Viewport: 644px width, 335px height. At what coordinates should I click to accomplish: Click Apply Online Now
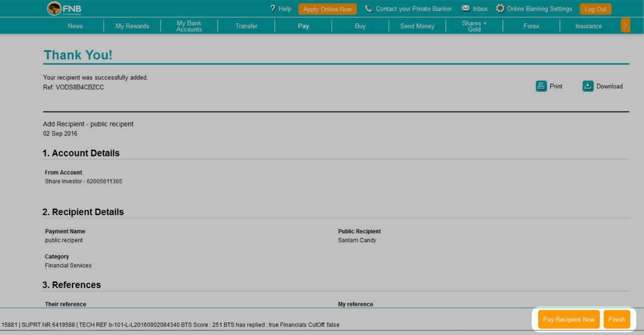327,8
